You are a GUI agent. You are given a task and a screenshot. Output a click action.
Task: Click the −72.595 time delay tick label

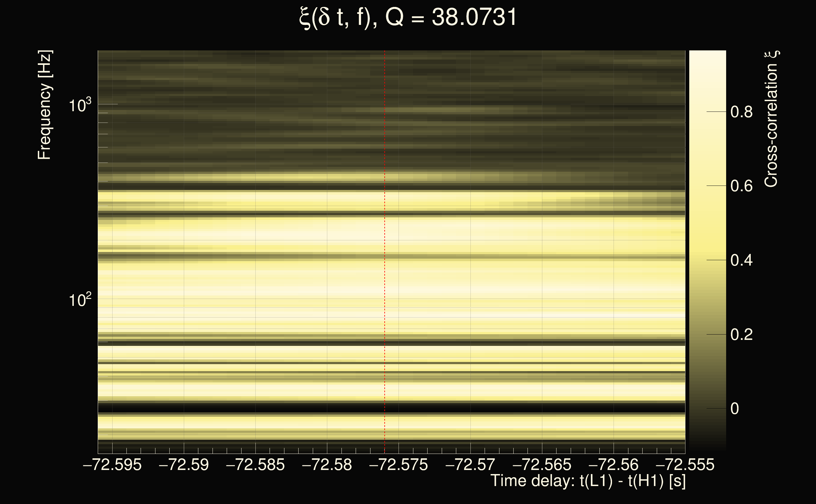tap(112, 465)
